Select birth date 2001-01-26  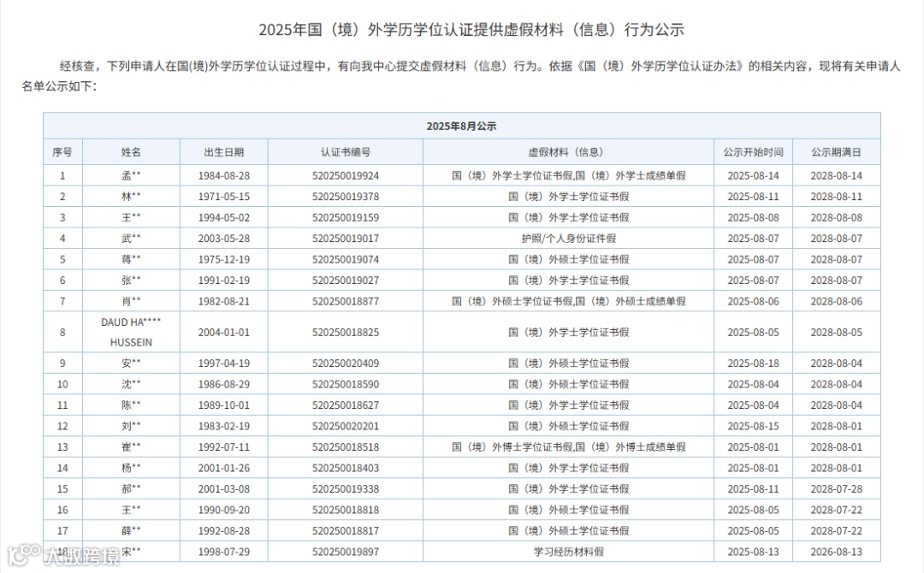point(224,468)
